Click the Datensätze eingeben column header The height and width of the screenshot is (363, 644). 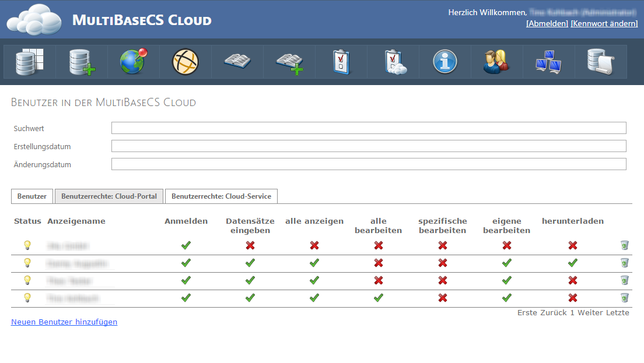[250, 225]
